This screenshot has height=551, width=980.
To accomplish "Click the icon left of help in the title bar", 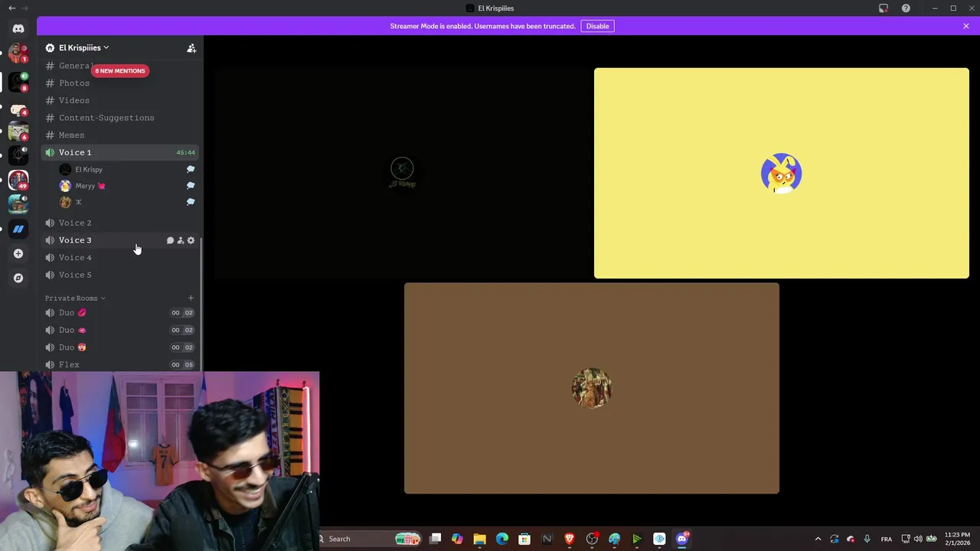I will point(884,8).
